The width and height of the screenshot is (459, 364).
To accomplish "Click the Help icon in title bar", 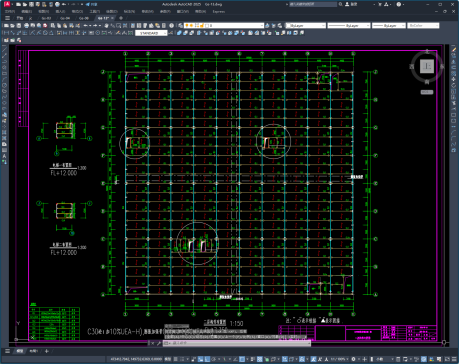I will tap(399, 4).
